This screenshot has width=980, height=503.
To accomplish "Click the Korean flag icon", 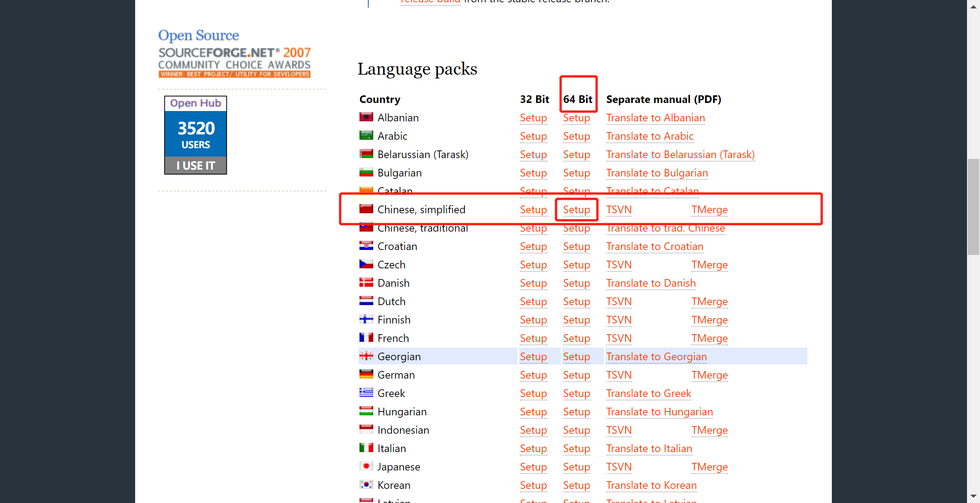I will [x=366, y=484].
